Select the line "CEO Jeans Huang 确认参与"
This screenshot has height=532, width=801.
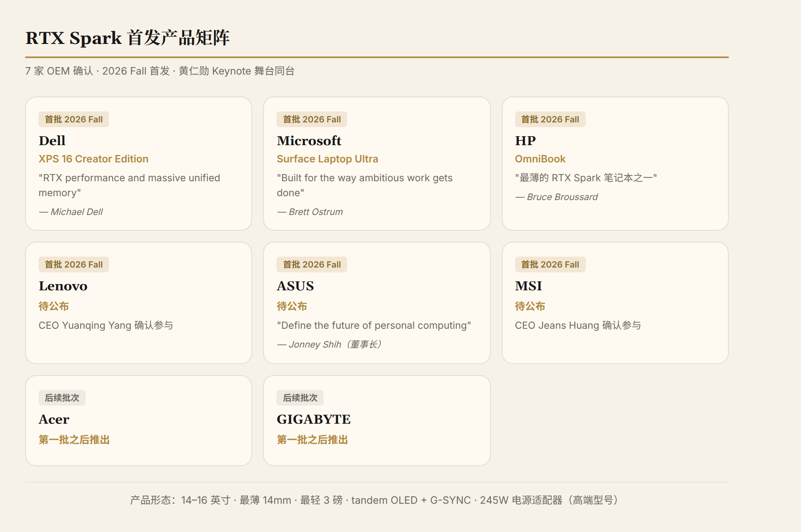coord(578,325)
